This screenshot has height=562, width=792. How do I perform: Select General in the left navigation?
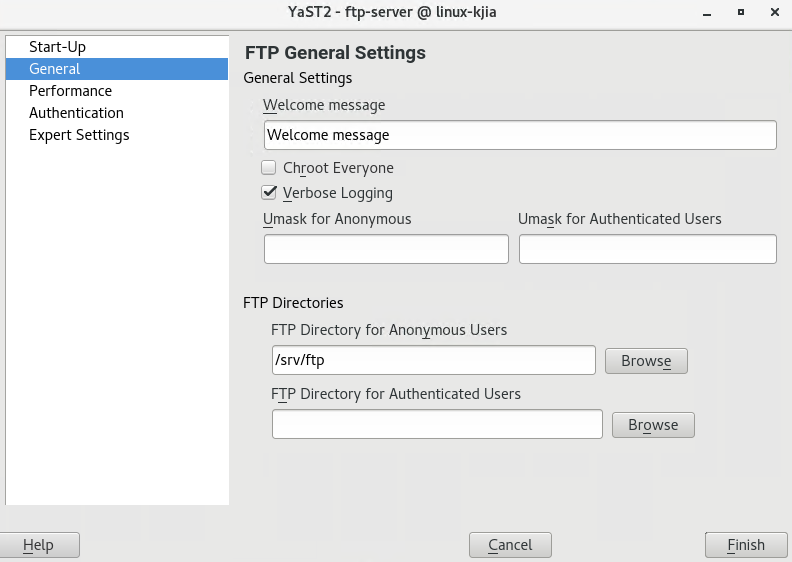click(55, 69)
